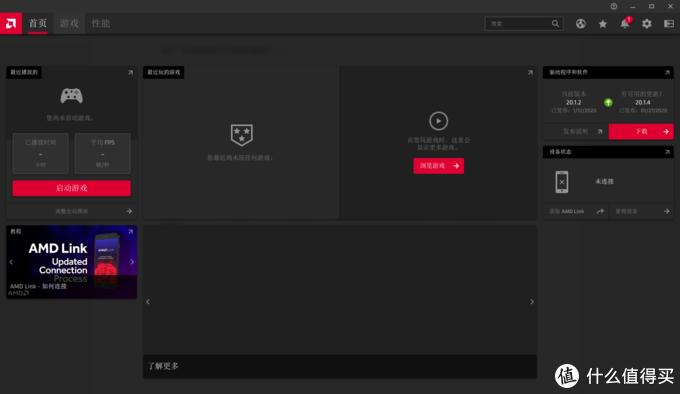This screenshot has width=680, height=394.
Task: Click the green update available icon
Action: click(608, 103)
